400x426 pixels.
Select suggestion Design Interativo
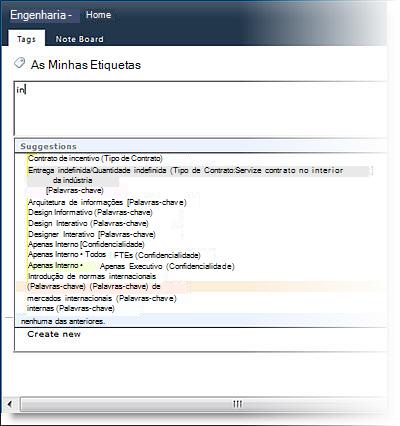tap(88, 223)
